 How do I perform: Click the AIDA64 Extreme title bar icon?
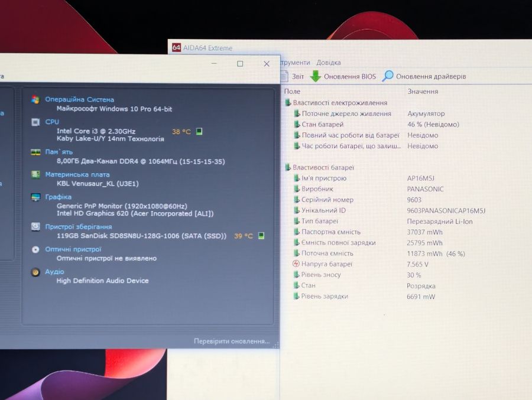tap(176, 47)
